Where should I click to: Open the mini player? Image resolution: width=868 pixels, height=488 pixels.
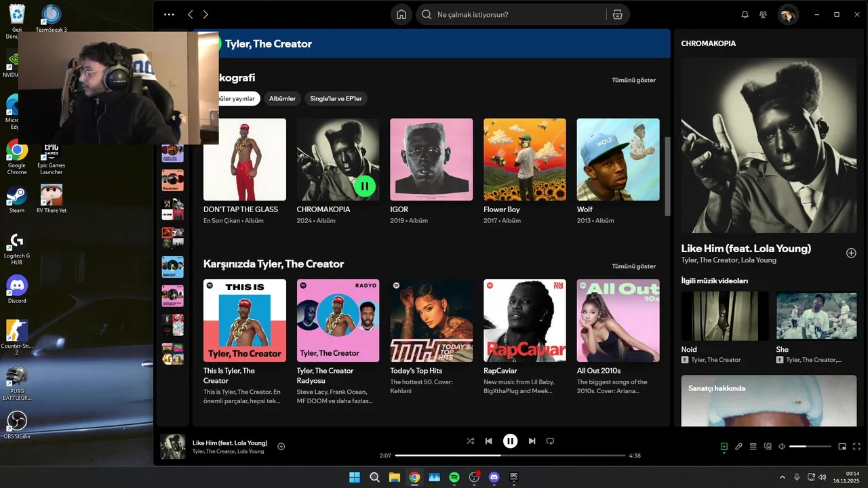pyautogui.click(x=842, y=447)
